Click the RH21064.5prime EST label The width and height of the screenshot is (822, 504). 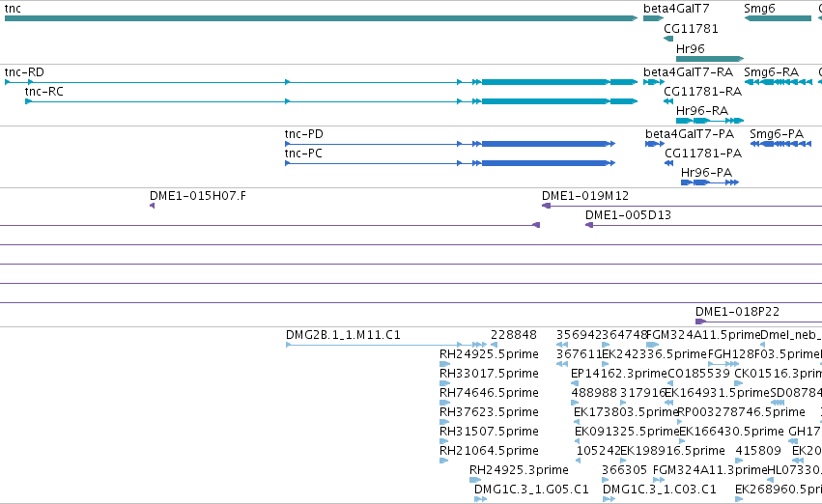click(x=489, y=451)
